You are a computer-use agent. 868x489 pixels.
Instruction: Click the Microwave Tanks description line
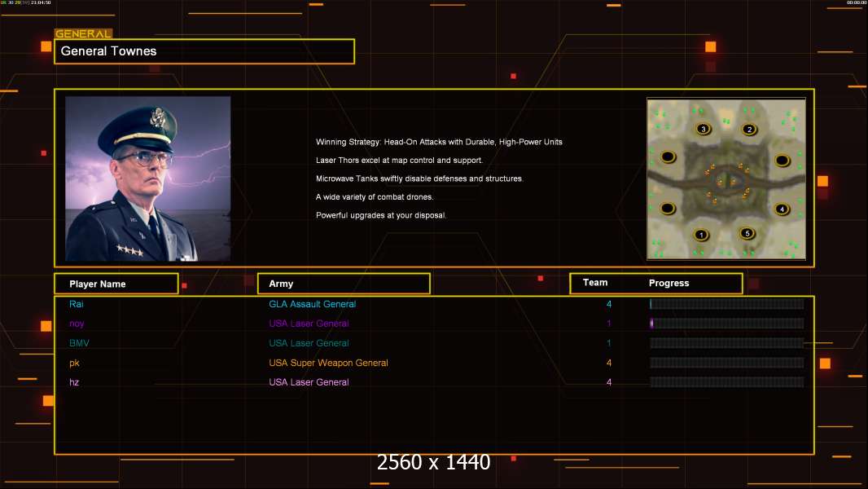coord(419,178)
